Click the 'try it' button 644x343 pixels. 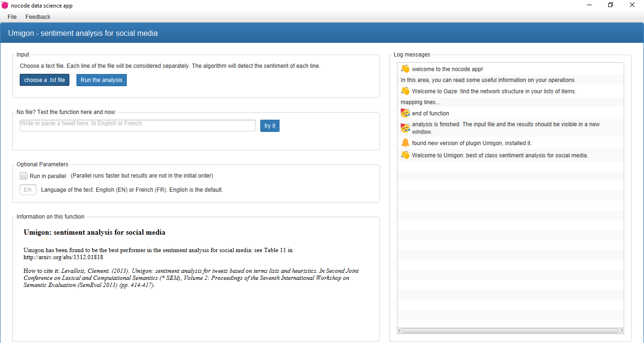(270, 126)
